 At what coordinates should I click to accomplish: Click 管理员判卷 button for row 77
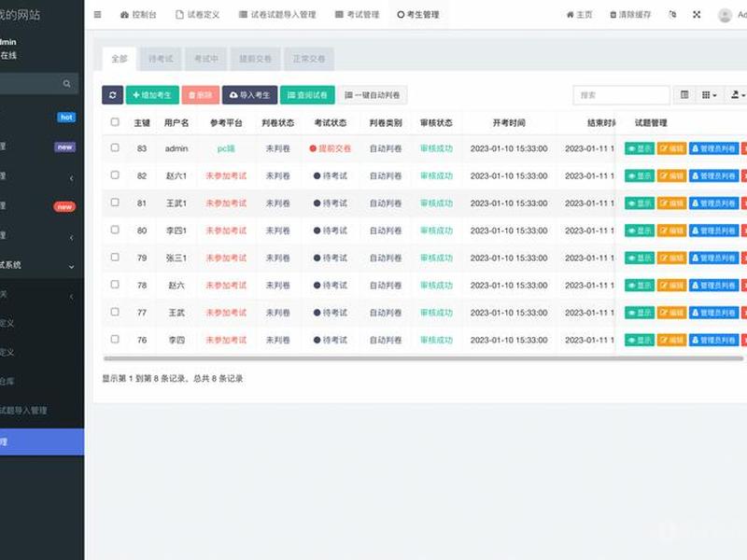coord(713,313)
